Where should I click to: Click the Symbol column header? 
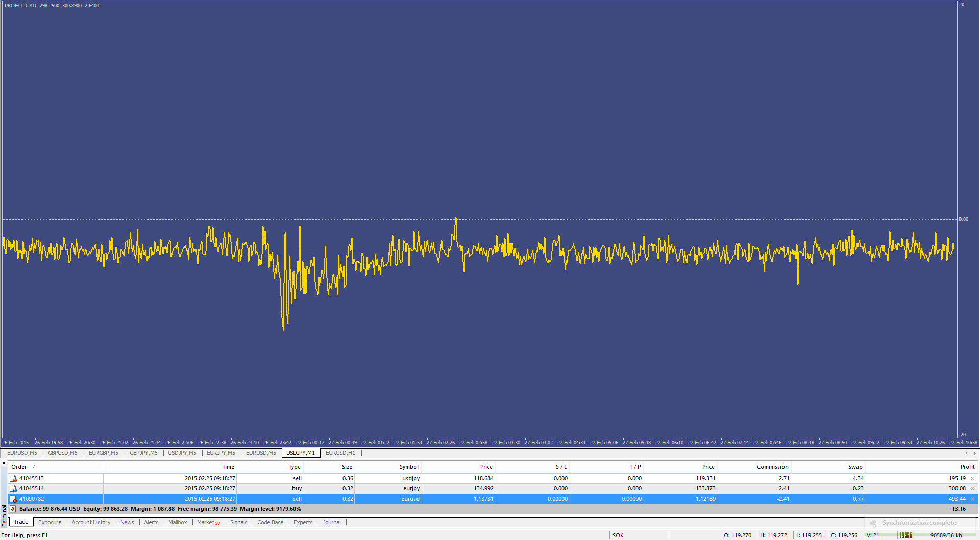click(x=408, y=467)
